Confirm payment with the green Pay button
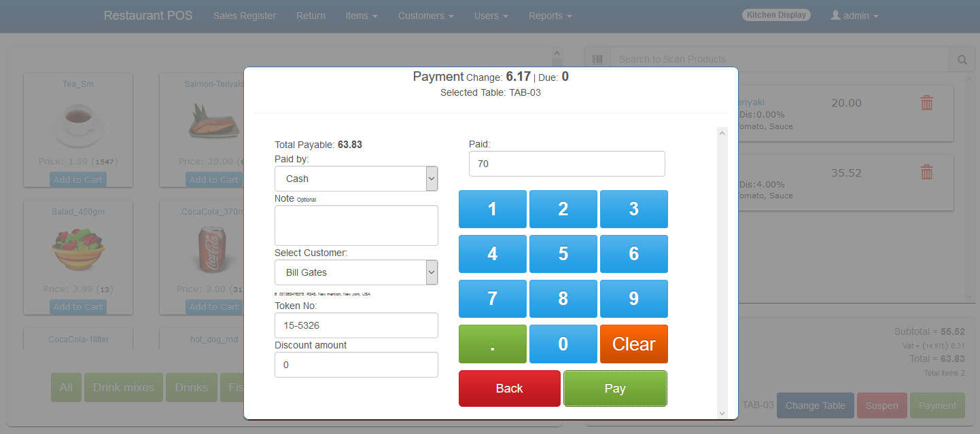Viewport: 980px width, 434px height. pos(615,388)
